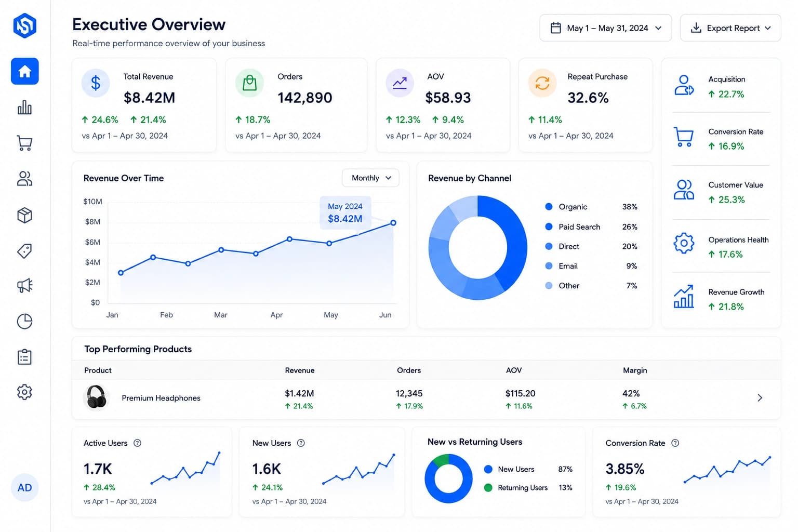Image resolution: width=798 pixels, height=532 pixels.
Task: Click the dollar icon on Total Revenue
Action: (x=96, y=83)
